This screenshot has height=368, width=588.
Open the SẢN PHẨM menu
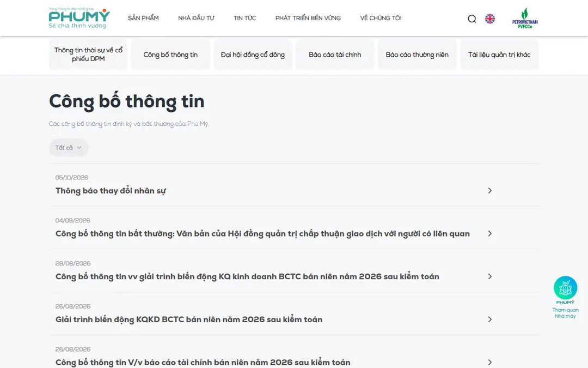143,18
